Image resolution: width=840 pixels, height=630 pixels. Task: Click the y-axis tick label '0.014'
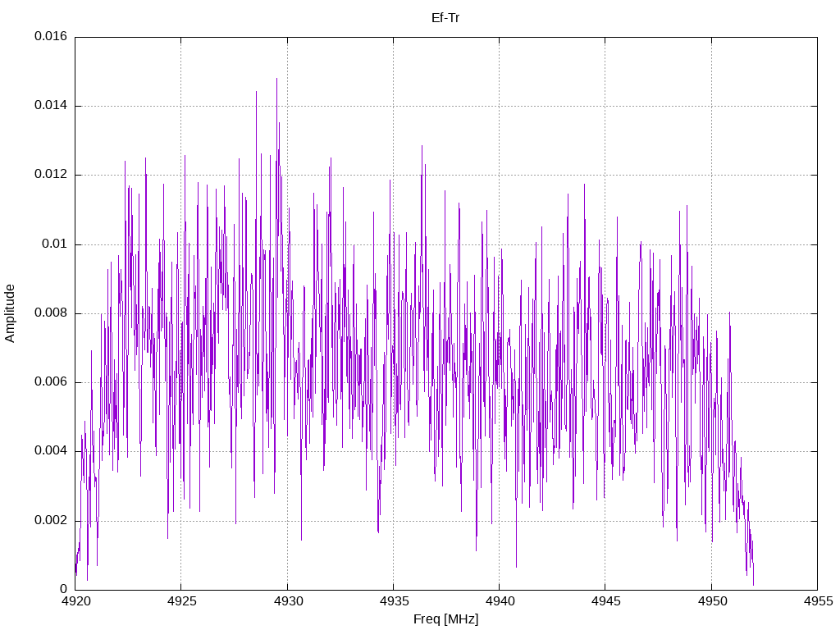point(51,106)
